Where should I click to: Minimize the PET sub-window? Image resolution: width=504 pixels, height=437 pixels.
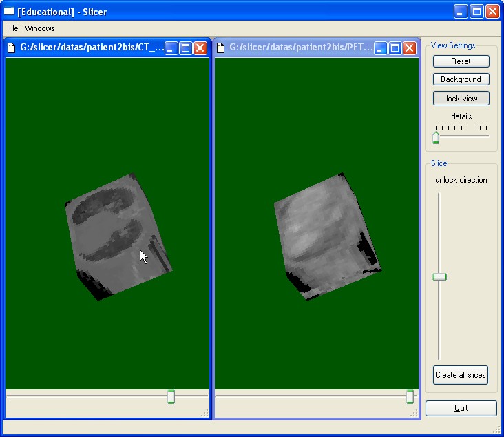point(380,48)
